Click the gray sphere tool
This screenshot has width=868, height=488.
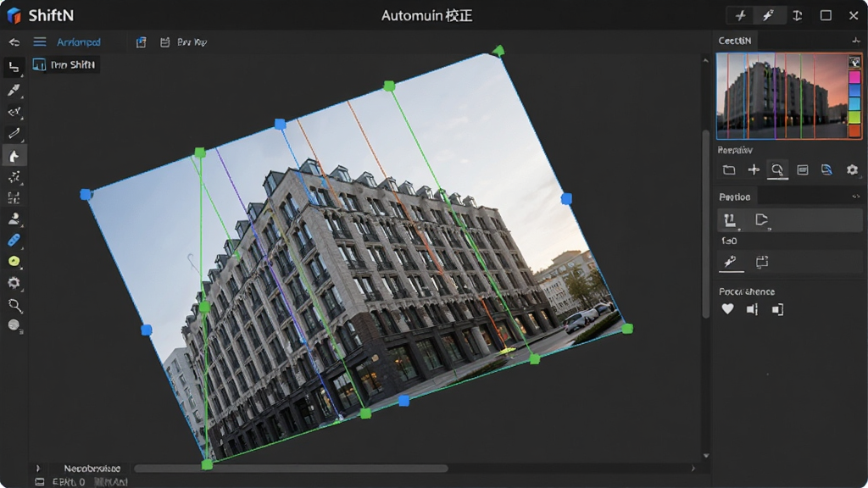tap(14, 325)
